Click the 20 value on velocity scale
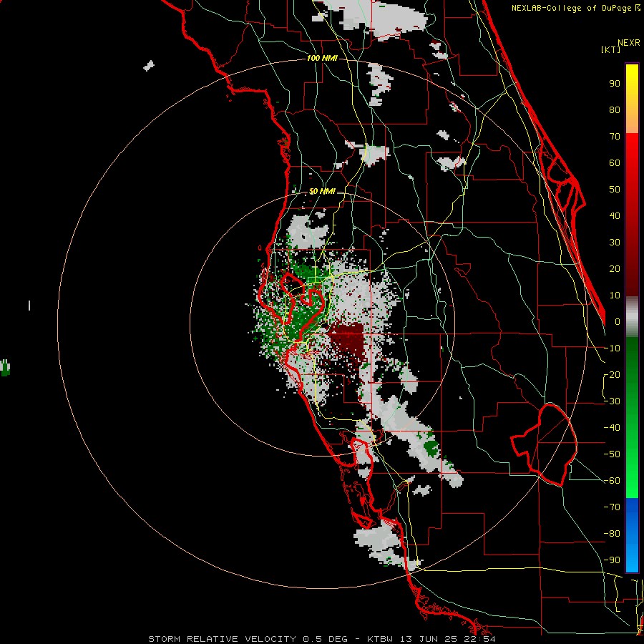 [x=615, y=268]
